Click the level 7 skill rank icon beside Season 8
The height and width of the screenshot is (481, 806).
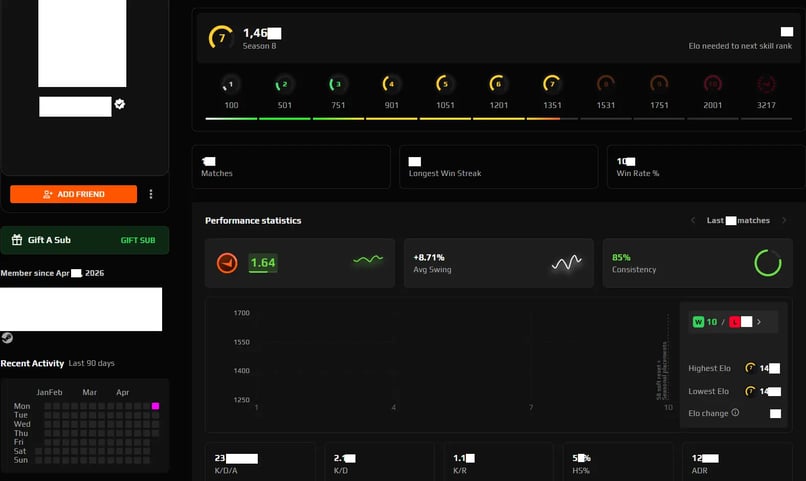click(221, 38)
